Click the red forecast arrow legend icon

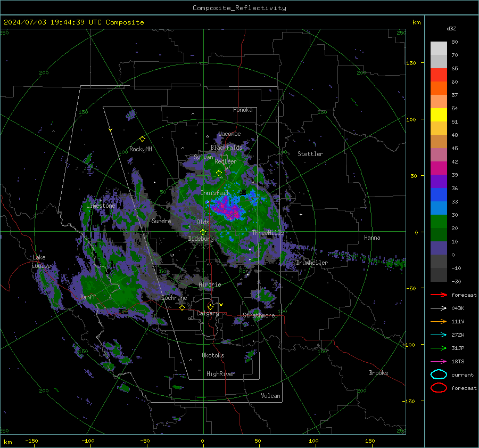point(439,295)
